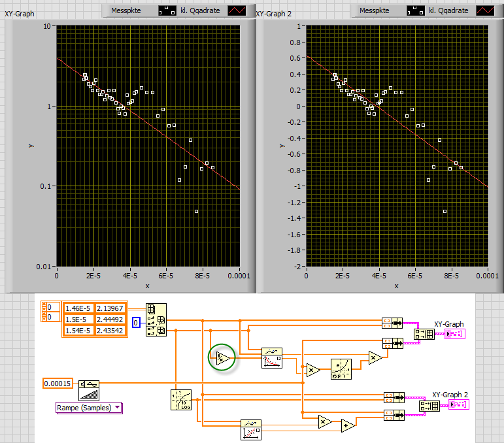Click the x-axis 6E-5 marker on XY-Graph 2
This screenshot has width=504, height=443.
(x=415, y=276)
